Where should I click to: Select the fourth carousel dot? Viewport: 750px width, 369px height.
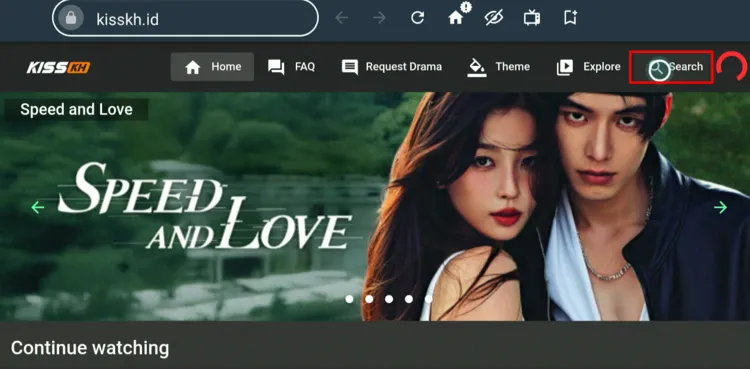pos(408,299)
